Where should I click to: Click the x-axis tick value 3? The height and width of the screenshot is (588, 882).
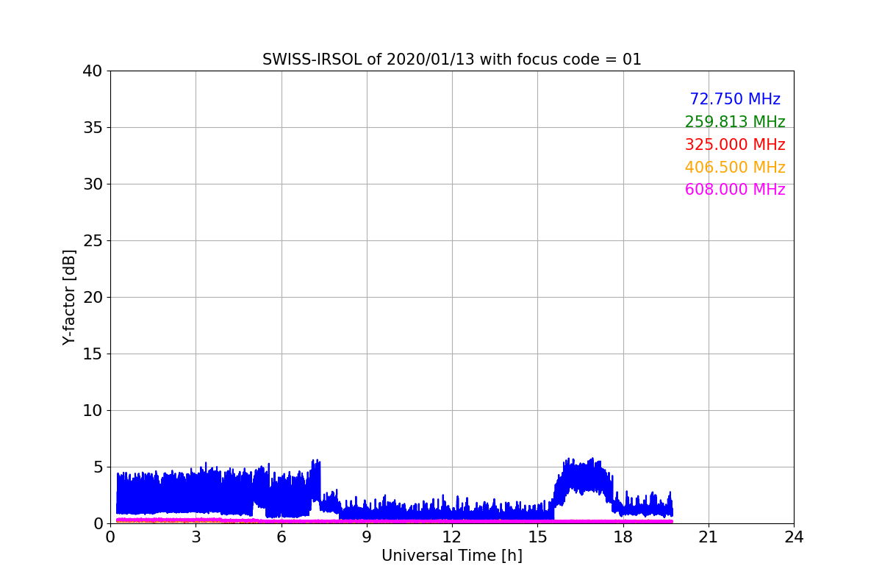coord(196,537)
